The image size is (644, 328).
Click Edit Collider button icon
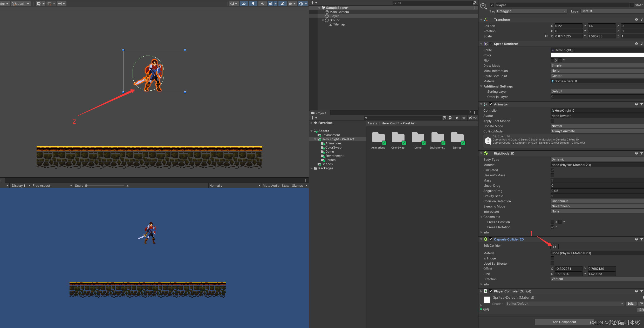(554, 246)
